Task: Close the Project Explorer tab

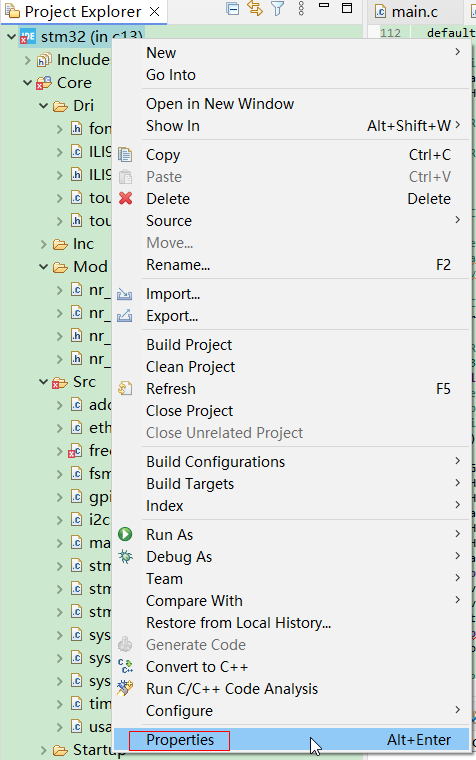Action: pos(155,12)
